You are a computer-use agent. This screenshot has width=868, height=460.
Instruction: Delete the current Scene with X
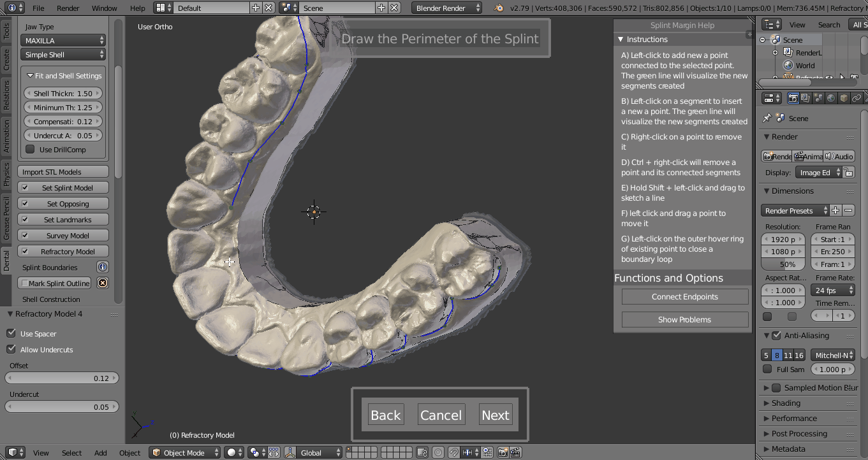(395, 8)
